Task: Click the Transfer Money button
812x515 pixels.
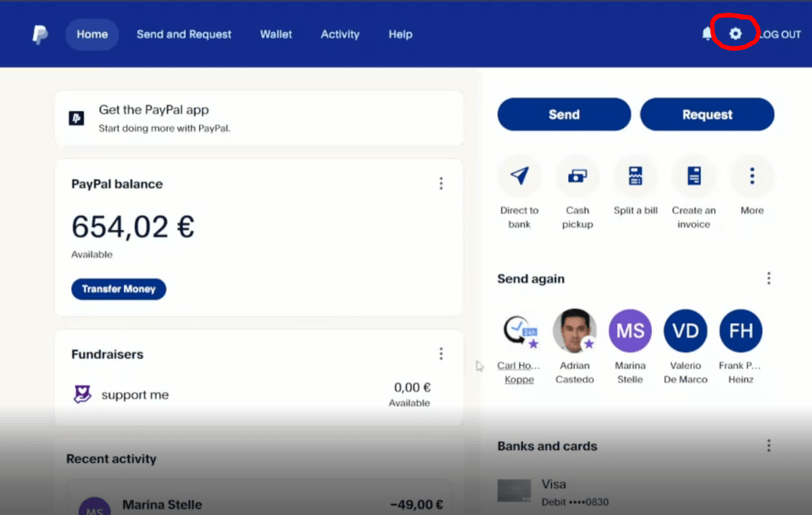Action: [119, 289]
